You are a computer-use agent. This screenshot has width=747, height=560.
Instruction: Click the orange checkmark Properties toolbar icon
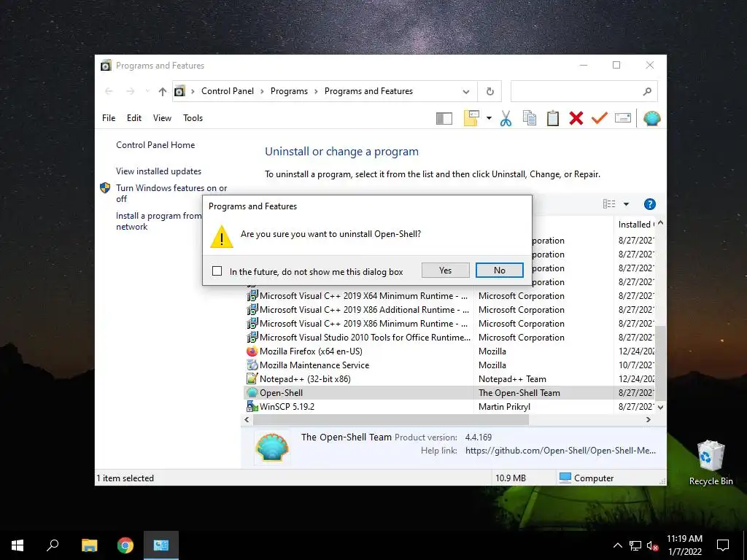600,117
